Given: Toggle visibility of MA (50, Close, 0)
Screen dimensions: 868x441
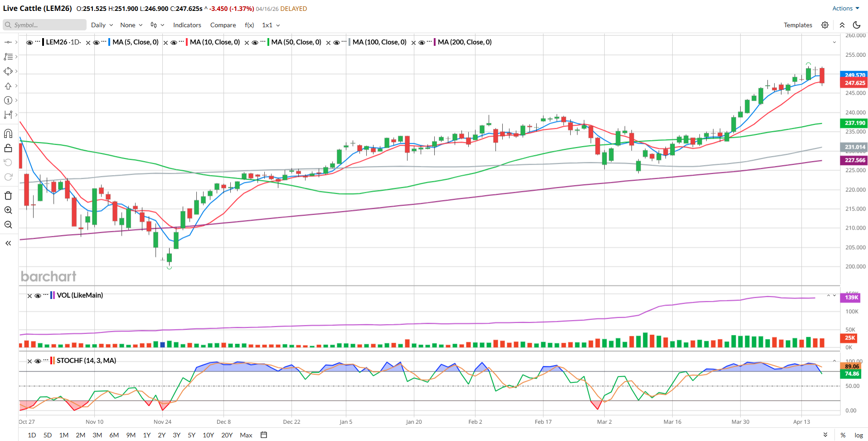Looking at the screenshot, I should pos(255,43).
